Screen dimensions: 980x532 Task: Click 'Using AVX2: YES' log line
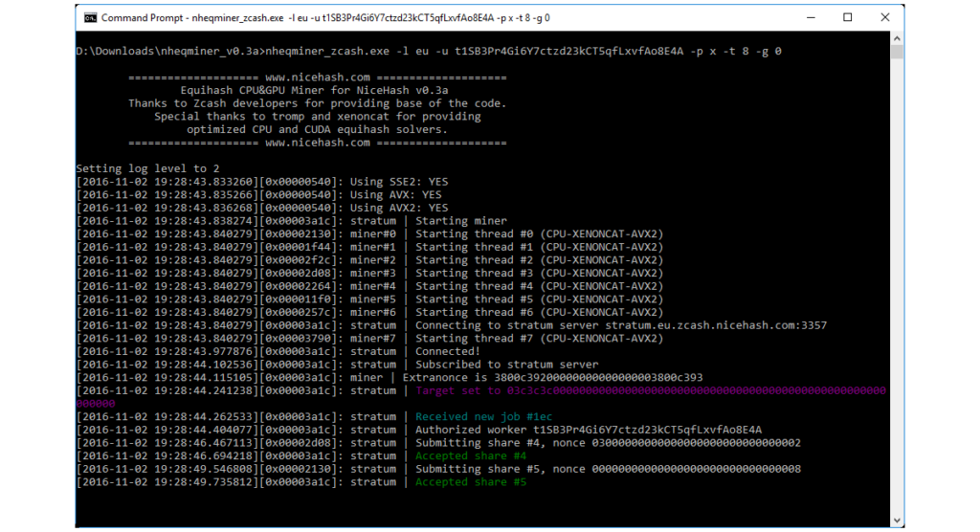click(x=262, y=208)
